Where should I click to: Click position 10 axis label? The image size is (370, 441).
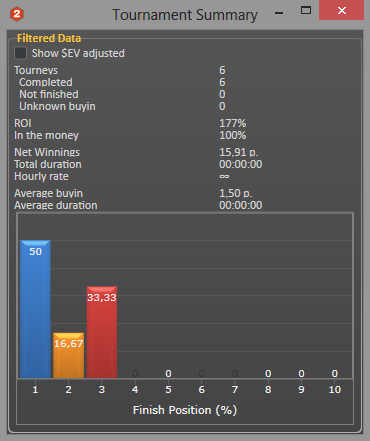335,390
